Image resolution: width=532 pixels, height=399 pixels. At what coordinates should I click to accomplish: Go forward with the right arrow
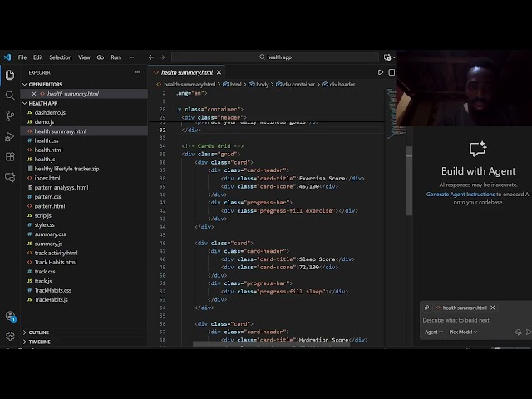tap(162, 57)
